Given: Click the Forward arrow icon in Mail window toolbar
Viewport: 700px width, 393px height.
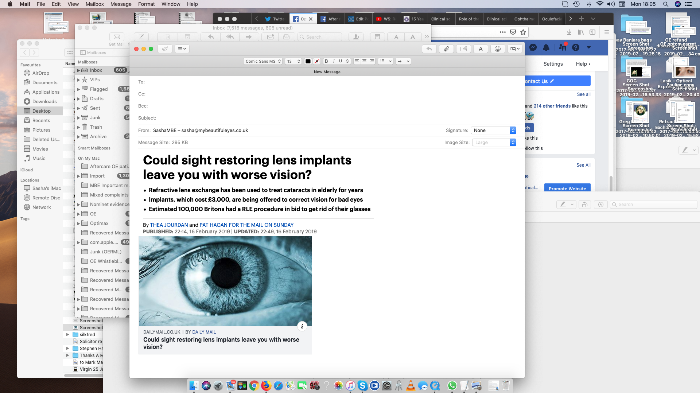Looking at the screenshot, I should tap(249, 37).
